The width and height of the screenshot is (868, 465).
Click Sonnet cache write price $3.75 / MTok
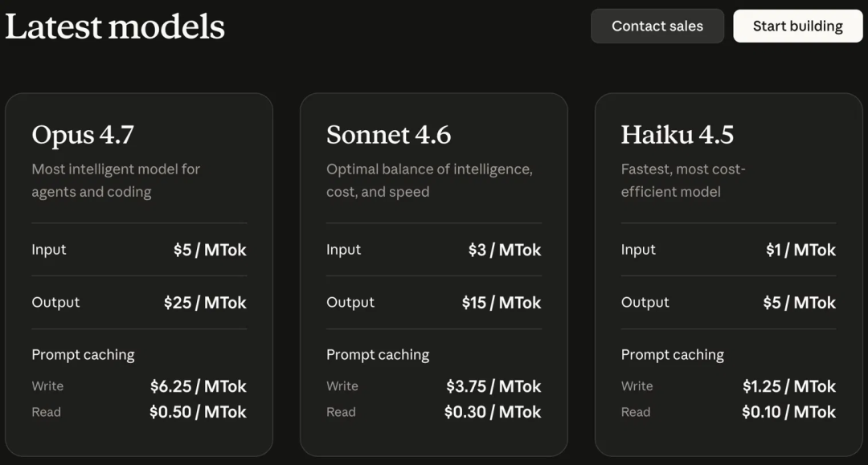[493, 386]
